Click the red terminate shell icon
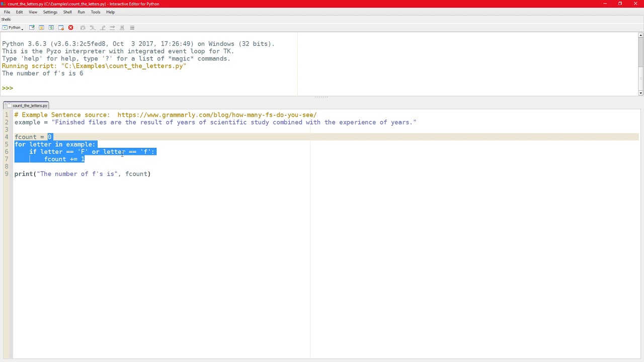This screenshot has width=644, height=362. click(70, 28)
